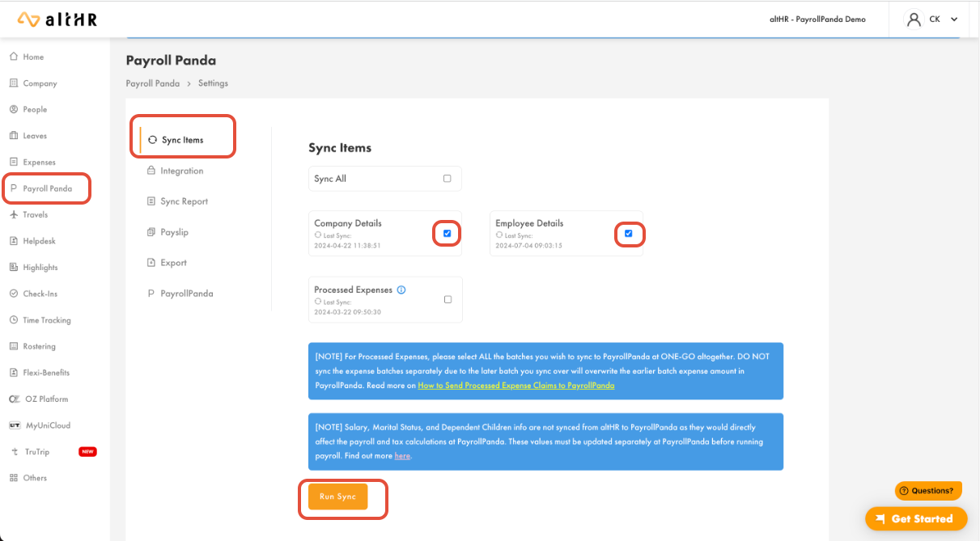Click the Rostering icon in sidebar
The width and height of the screenshot is (980, 541).
(14, 346)
